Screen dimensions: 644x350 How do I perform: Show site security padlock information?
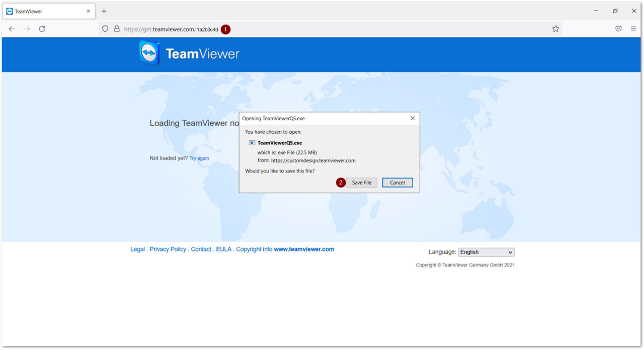[117, 29]
